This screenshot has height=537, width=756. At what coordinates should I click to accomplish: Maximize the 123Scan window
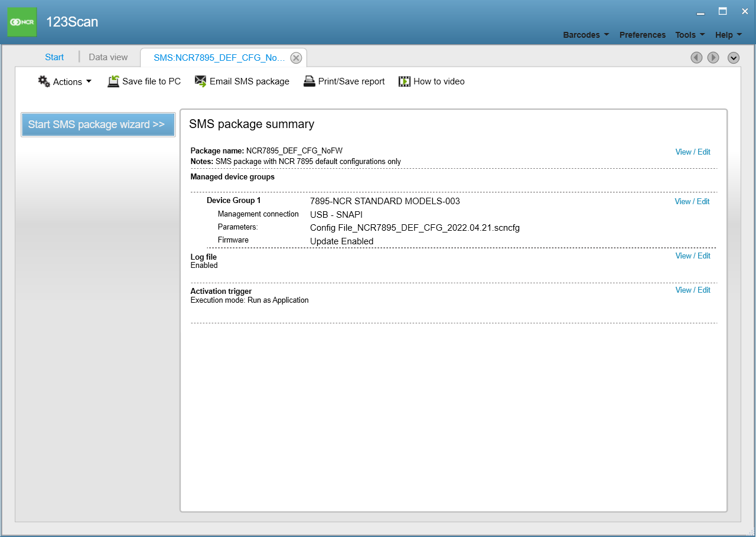click(722, 11)
